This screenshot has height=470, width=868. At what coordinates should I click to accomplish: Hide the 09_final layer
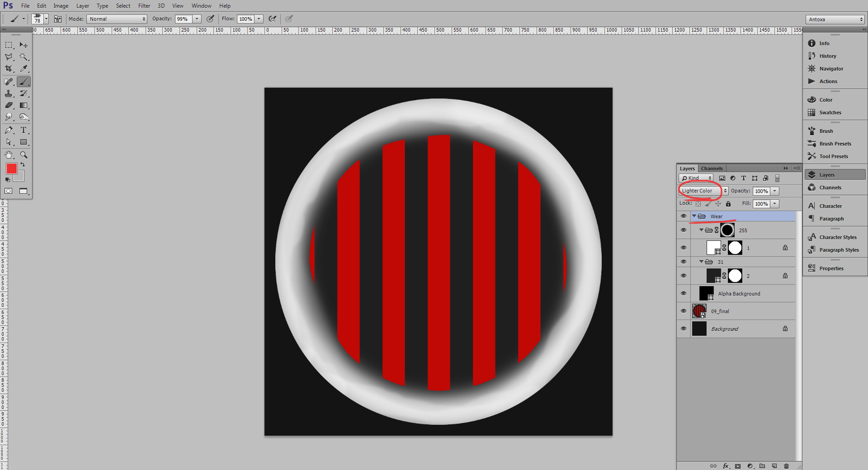pyautogui.click(x=684, y=311)
